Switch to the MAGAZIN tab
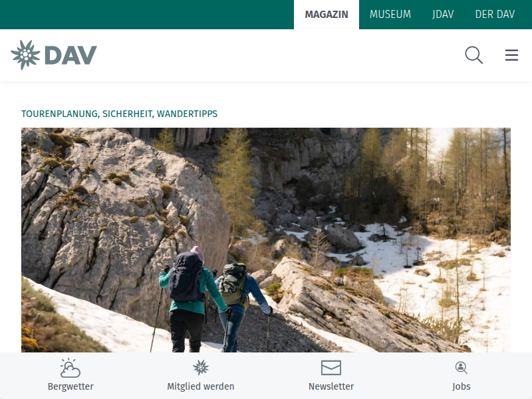 coord(327,15)
